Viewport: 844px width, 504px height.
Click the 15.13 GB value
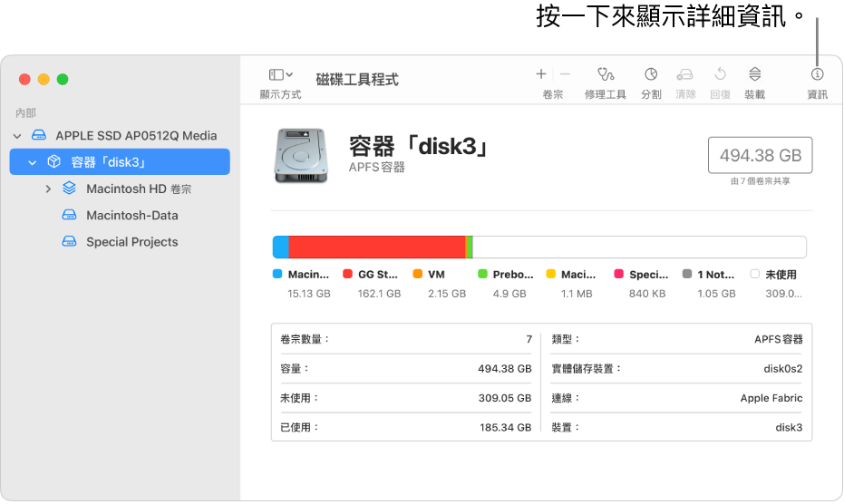click(309, 294)
